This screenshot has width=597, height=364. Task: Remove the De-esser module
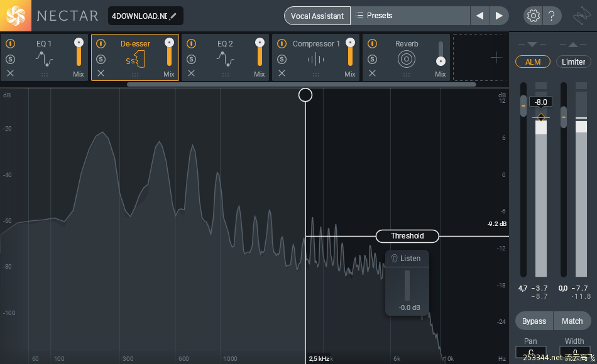[101, 73]
